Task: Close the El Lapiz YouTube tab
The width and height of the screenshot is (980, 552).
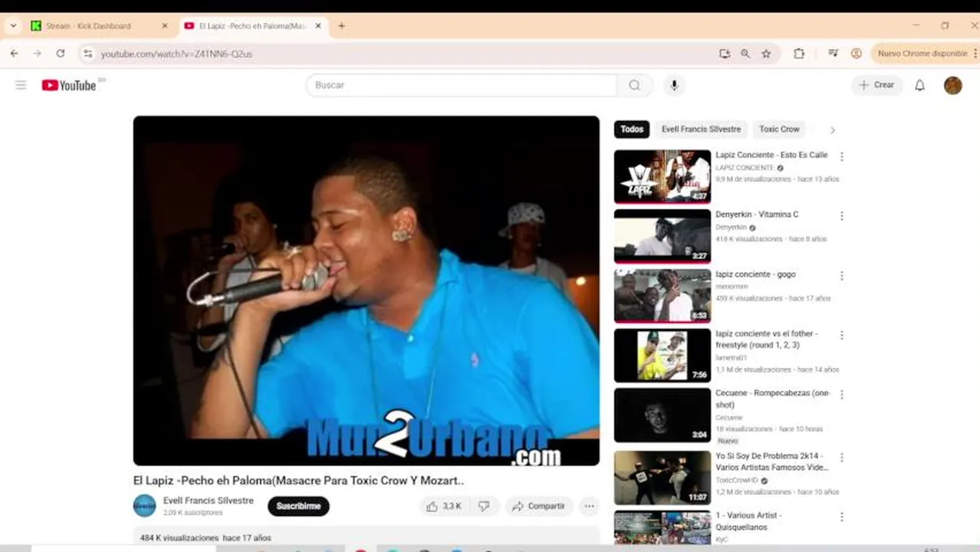Action: click(x=318, y=26)
